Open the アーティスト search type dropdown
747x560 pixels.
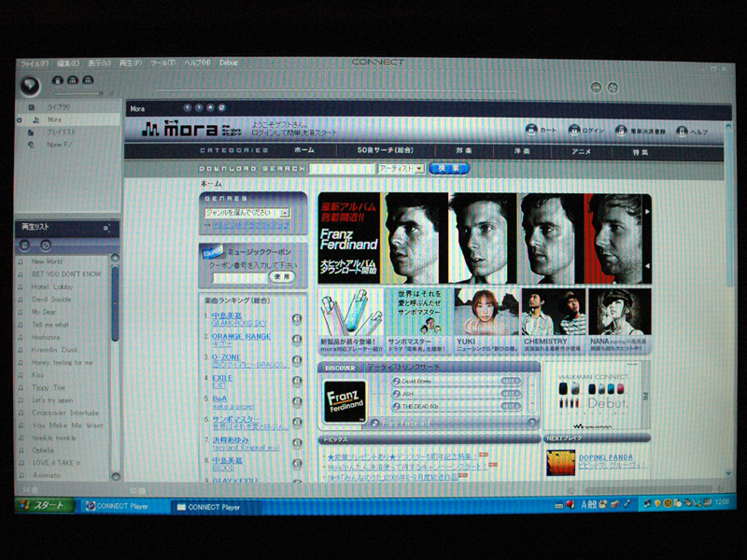click(x=402, y=169)
